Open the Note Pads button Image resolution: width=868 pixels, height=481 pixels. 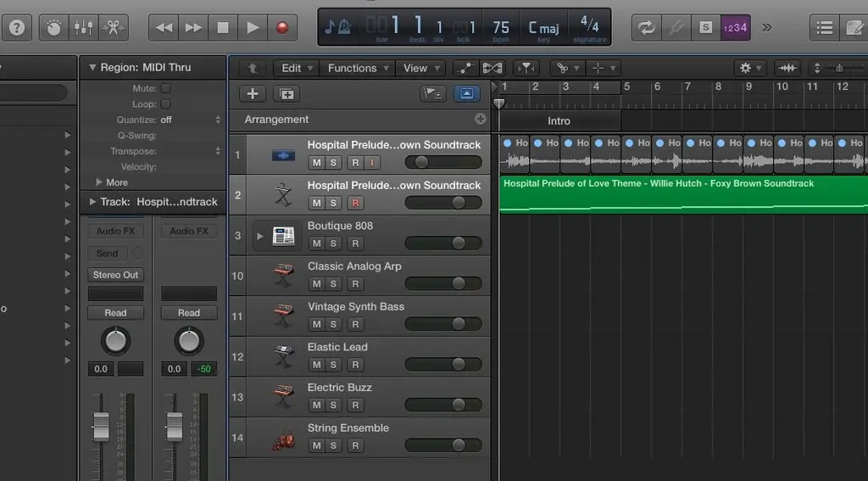point(854,28)
